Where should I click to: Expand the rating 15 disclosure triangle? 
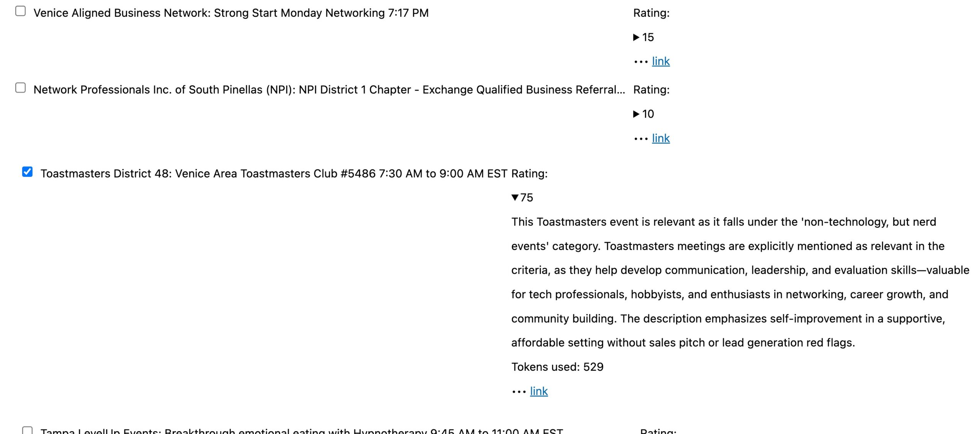point(636,37)
